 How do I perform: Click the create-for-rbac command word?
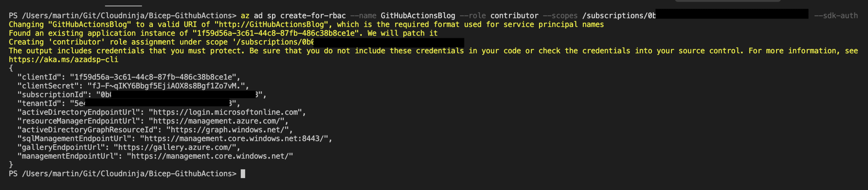click(313, 16)
